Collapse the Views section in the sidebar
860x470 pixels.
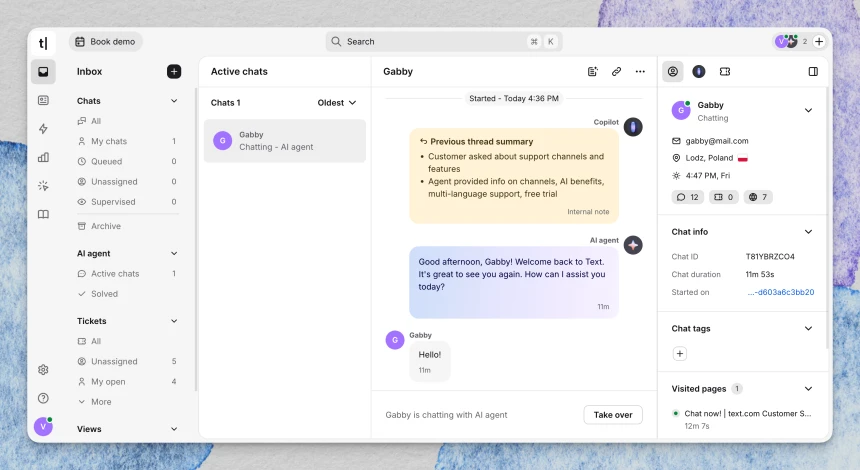point(174,429)
